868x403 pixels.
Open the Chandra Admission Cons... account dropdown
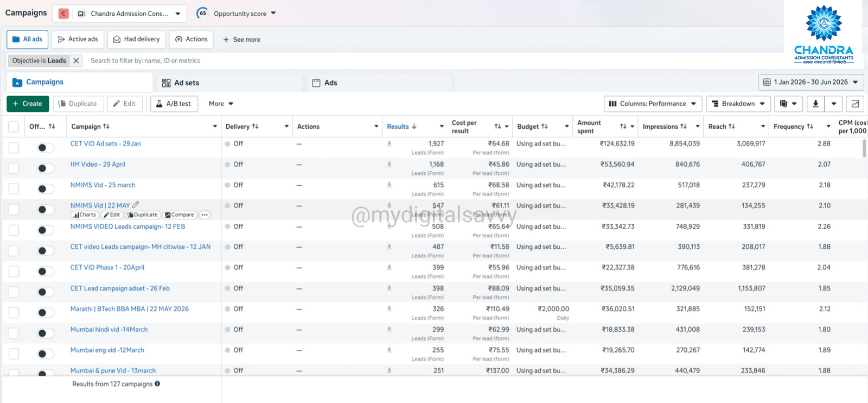[x=120, y=14]
